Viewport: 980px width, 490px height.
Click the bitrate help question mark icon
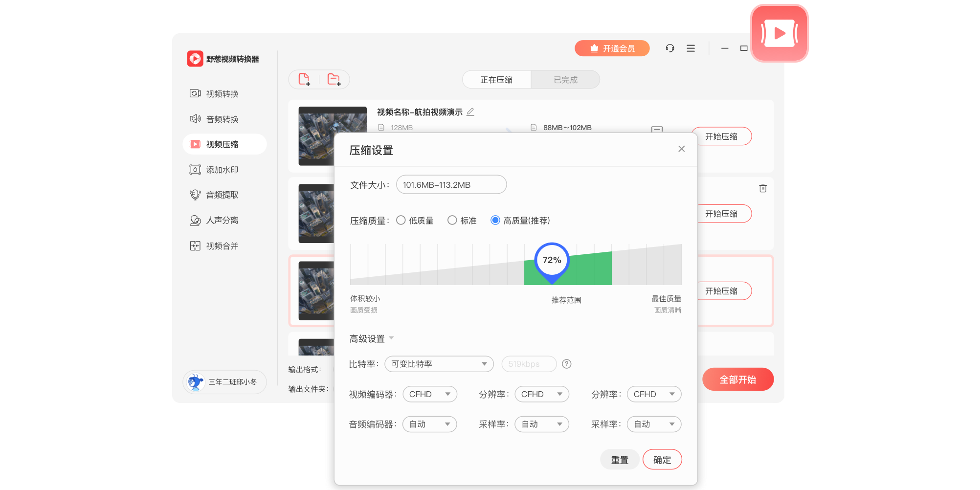[x=567, y=364]
